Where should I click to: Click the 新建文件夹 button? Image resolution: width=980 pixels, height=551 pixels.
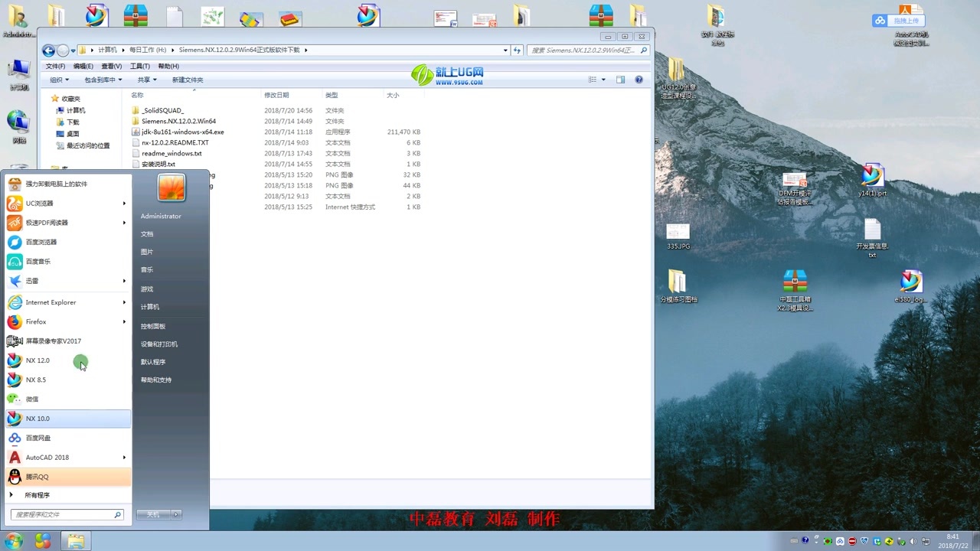(188, 80)
